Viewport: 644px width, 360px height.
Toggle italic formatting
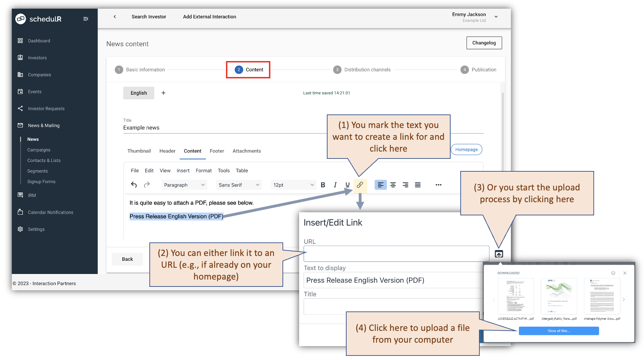335,185
